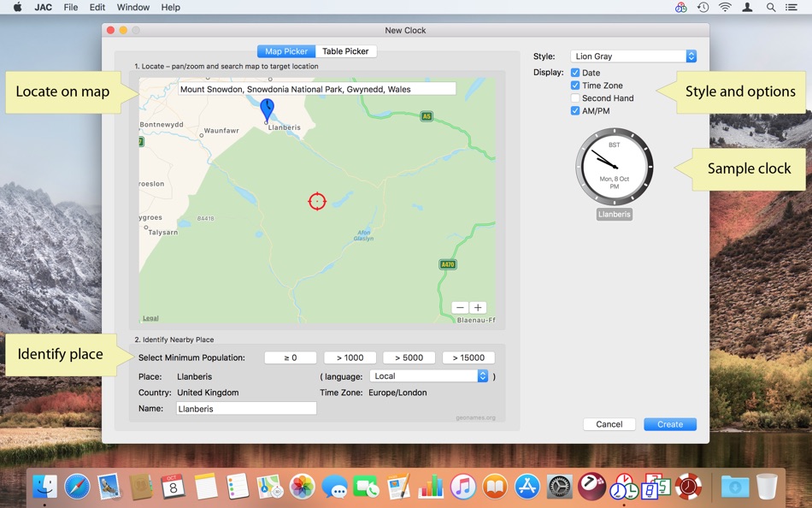Enable the Second Hand option
Viewport: 812px width, 508px height.
coord(575,97)
